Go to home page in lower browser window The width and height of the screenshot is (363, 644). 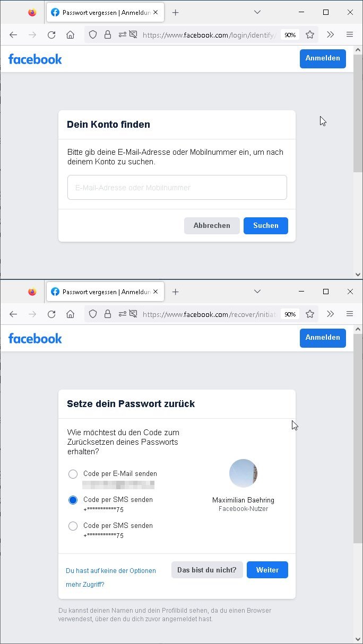[70, 314]
